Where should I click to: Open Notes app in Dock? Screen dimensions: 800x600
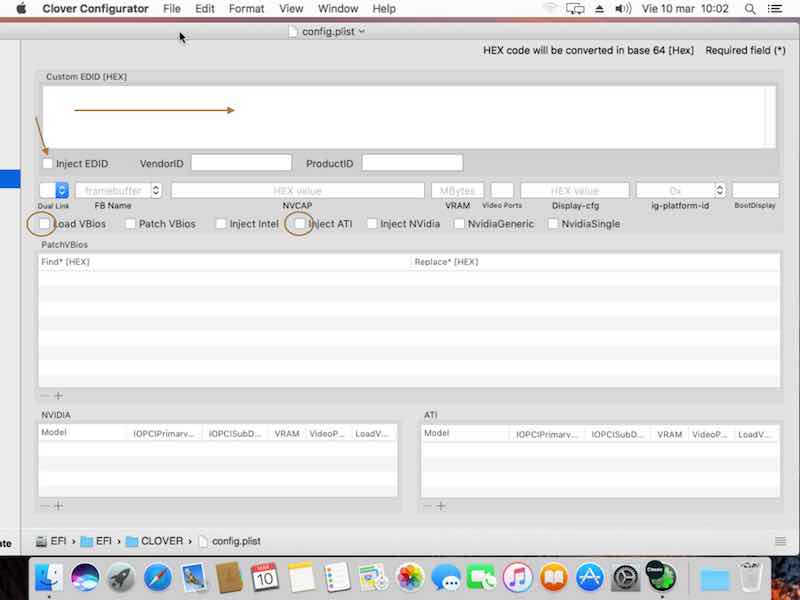click(x=301, y=577)
